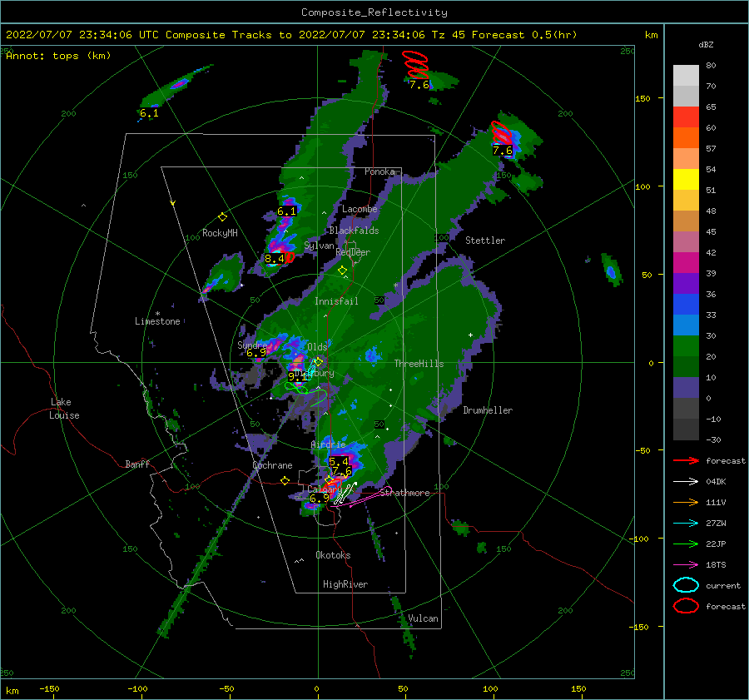
Task: Click the 6.9 storm top label near Calgary
Action: coord(319,499)
